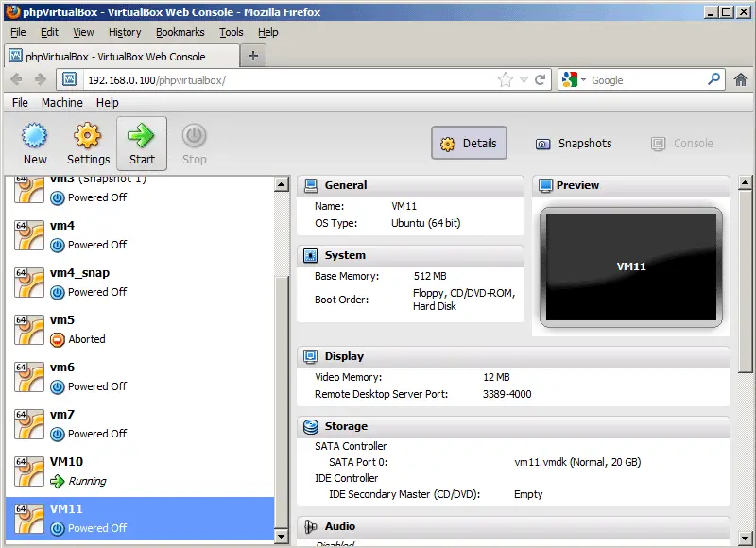This screenshot has height=548, width=756.
Task: Select the vm4 machine
Action: (x=140, y=235)
